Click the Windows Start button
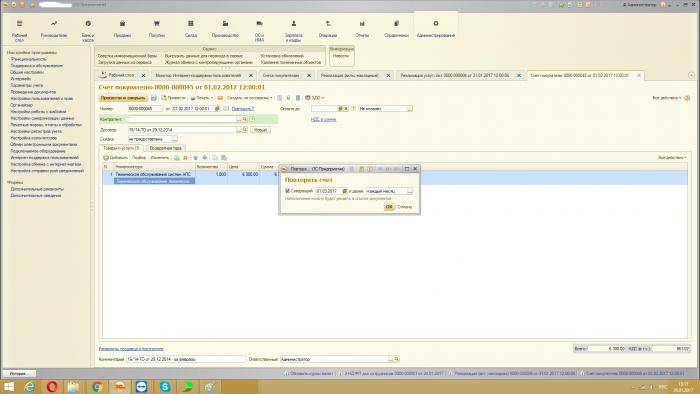Image resolution: width=700 pixels, height=394 pixels. [9, 387]
